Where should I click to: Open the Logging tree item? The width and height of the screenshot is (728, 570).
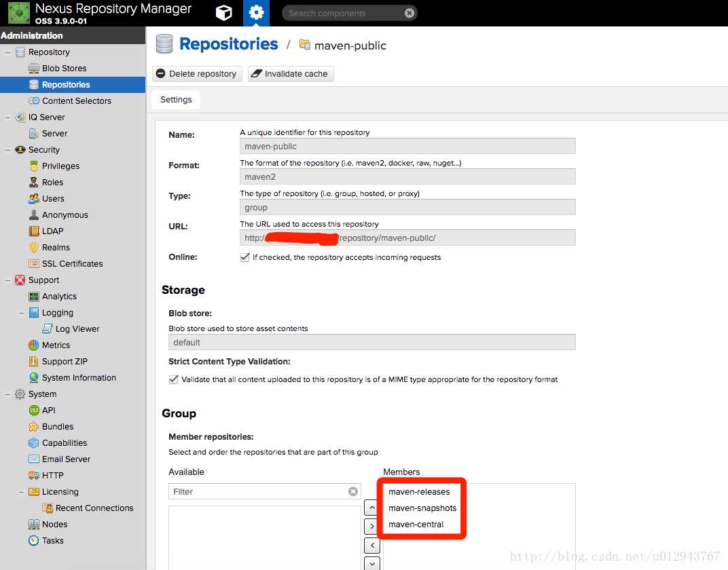click(57, 313)
